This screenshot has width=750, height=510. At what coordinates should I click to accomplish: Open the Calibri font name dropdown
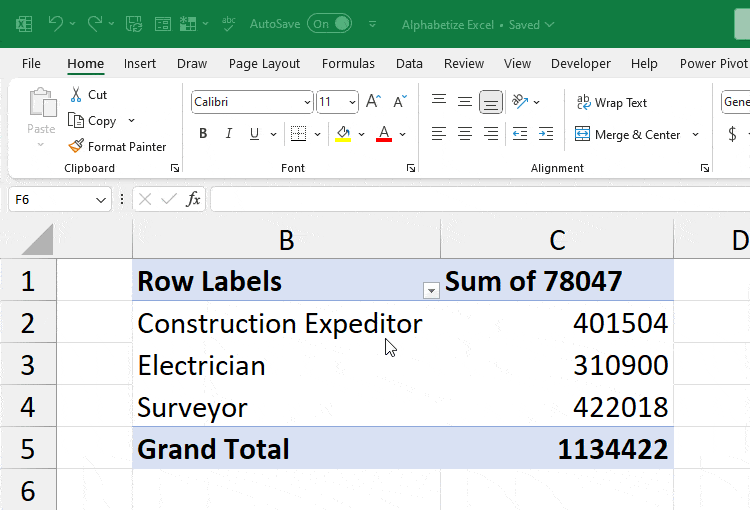[x=308, y=102]
